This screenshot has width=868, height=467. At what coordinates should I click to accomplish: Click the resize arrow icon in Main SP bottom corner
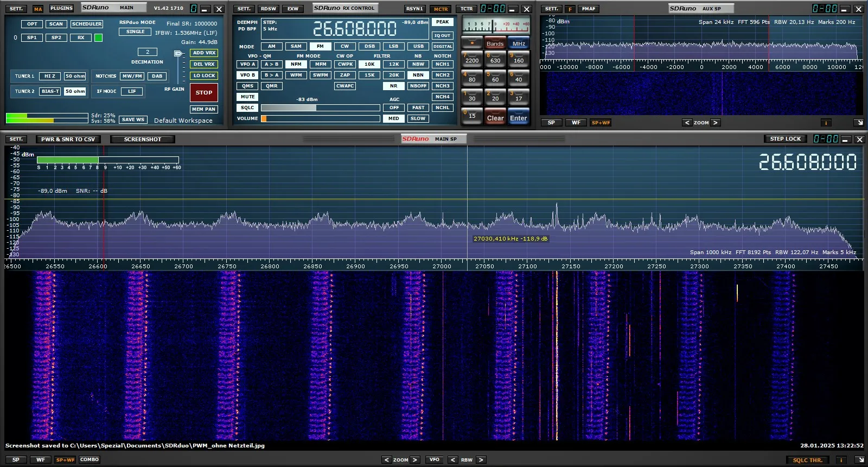pos(859,460)
